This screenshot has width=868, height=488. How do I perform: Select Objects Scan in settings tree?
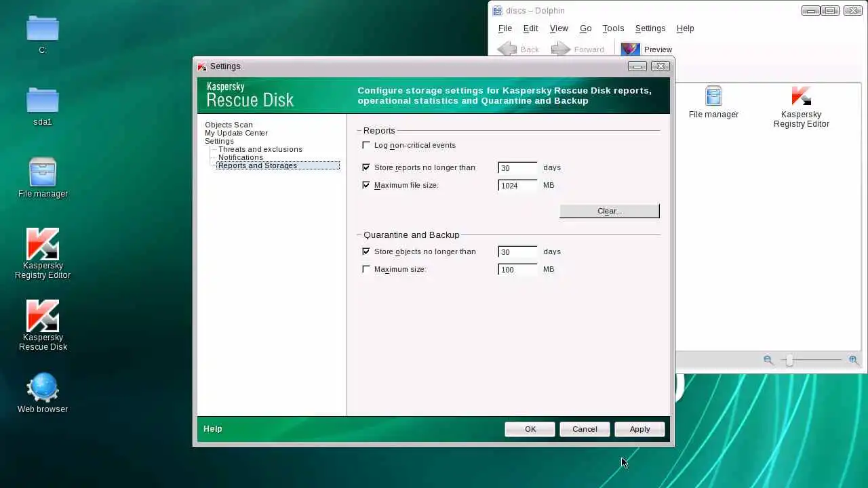pos(229,125)
